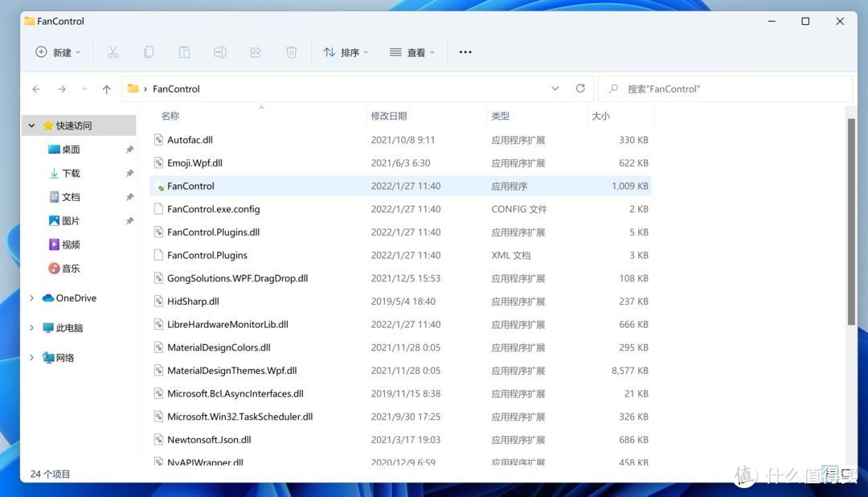This screenshot has width=868, height=497.
Task: Click the Copy icon in toolbar
Action: pyautogui.click(x=149, y=52)
